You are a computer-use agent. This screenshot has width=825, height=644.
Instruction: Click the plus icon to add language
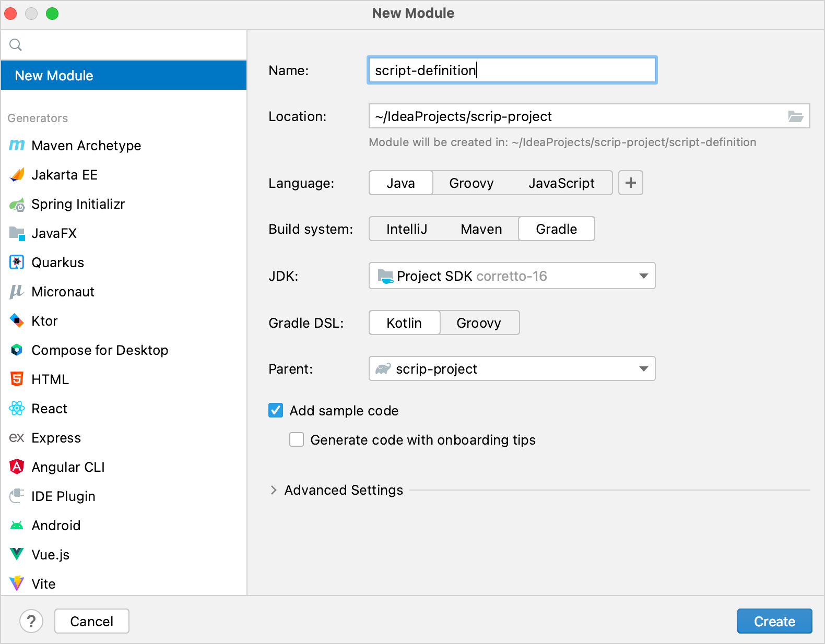tap(630, 183)
